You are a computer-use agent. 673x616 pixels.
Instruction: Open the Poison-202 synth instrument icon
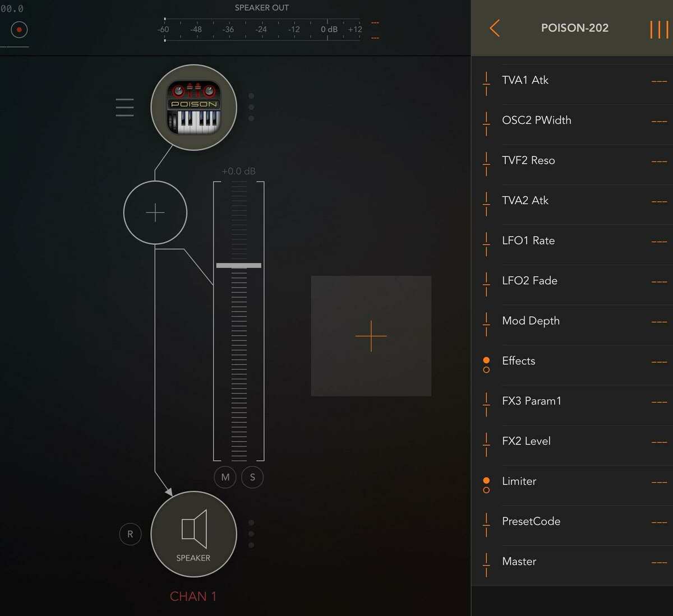(193, 107)
